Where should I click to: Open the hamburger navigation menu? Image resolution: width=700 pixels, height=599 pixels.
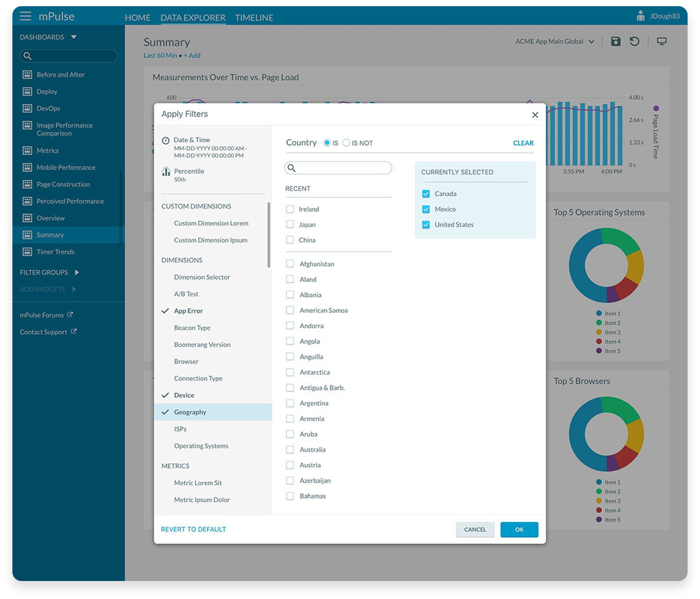(25, 16)
